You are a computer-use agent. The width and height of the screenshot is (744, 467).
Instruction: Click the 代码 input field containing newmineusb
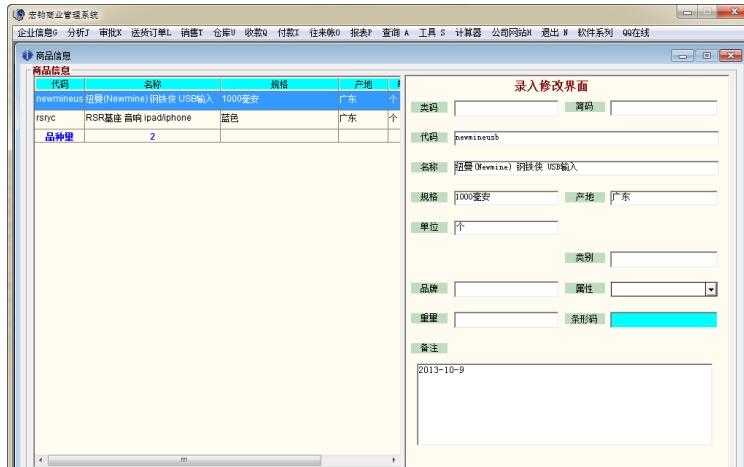[586, 138]
